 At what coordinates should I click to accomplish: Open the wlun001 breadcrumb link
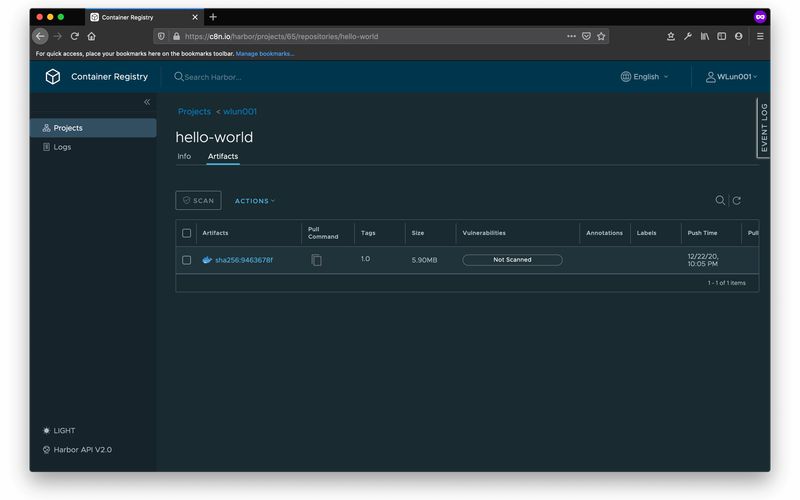[240, 111]
